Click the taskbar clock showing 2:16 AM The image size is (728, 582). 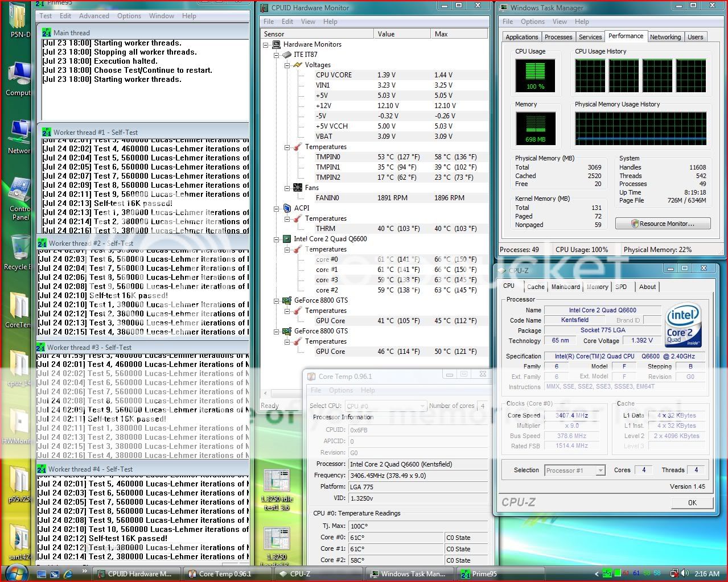[x=707, y=574]
